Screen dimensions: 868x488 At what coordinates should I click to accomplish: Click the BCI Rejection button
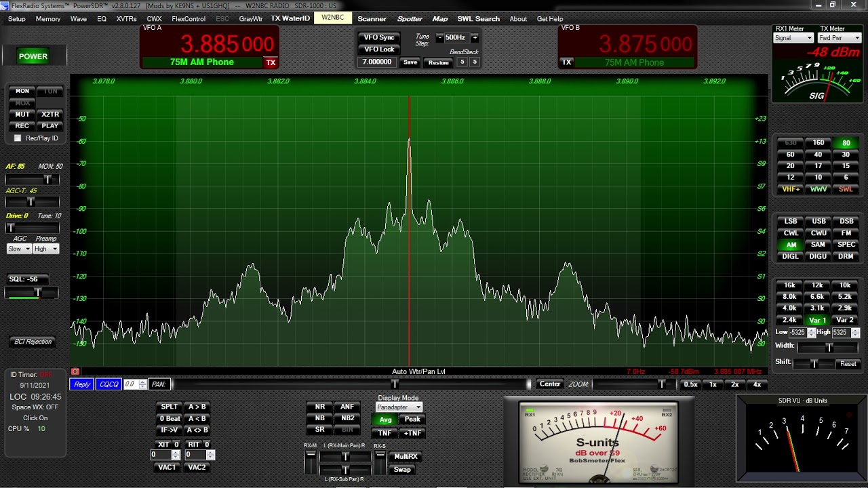tap(33, 342)
